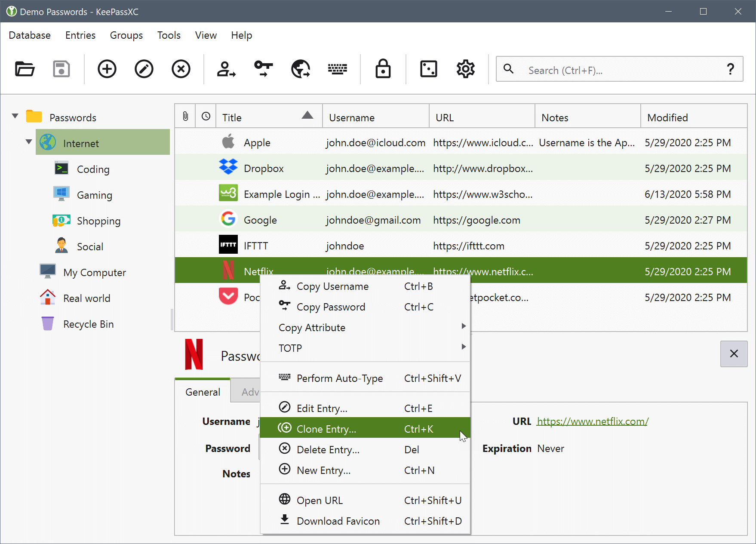756x544 pixels.
Task: Collapse the Internet group tree
Action: coord(29,142)
